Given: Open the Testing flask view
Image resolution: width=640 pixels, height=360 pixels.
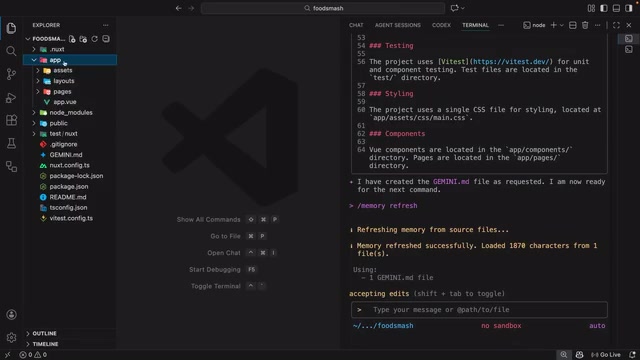Looking at the screenshot, I should pyautogui.click(x=11, y=143).
